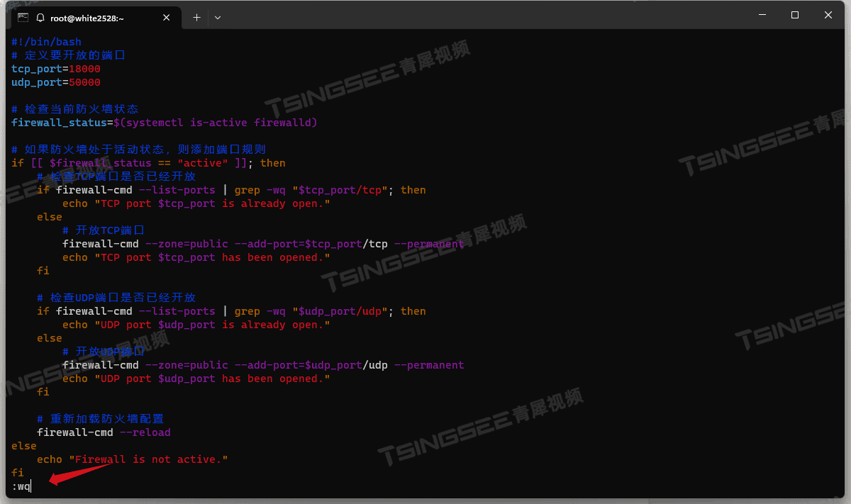Click the else keyword near the bottom
This screenshot has height=504, width=851.
pos(23,445)
